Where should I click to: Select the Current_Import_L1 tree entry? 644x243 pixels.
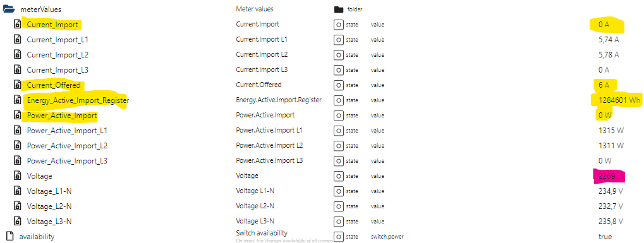click(57, 40)
